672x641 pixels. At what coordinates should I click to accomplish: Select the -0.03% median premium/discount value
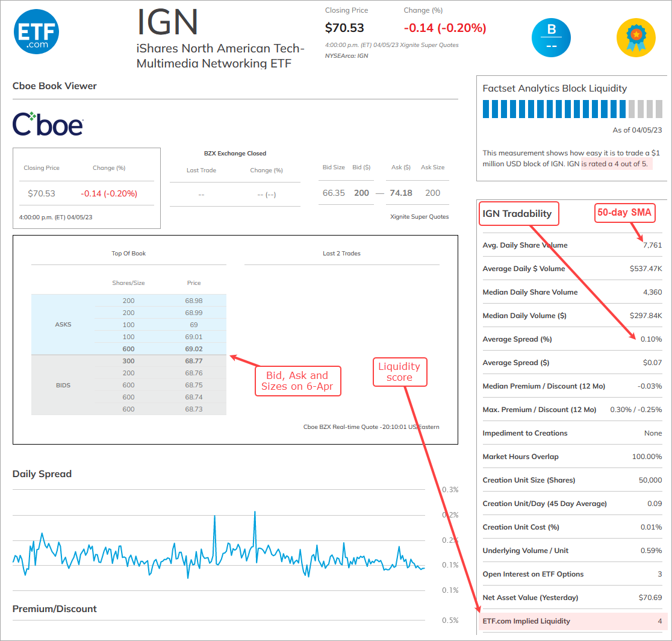point(650,386)
